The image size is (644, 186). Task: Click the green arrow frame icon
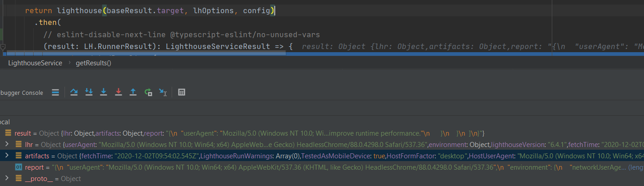148,92
